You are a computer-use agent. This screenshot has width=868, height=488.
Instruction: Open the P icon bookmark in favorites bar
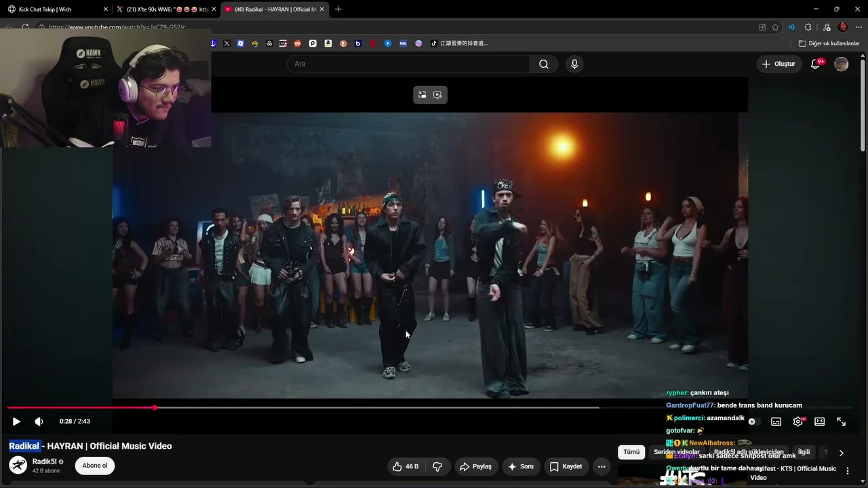tap(313, 43)
